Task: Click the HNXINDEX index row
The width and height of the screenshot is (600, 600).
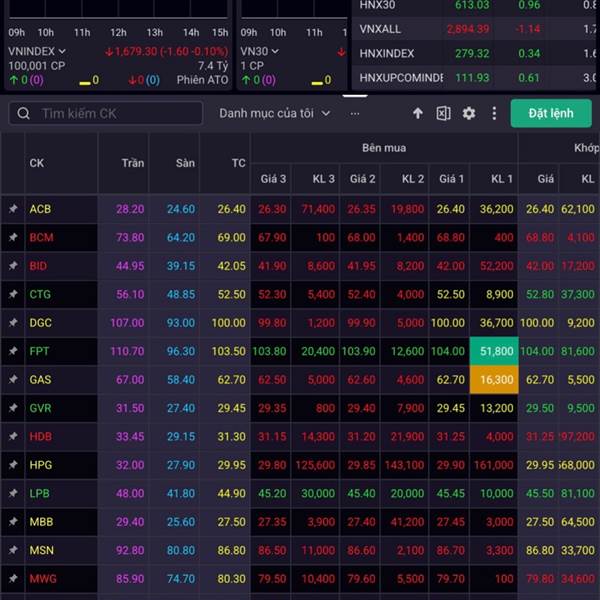Action: (x=476, y=53)
